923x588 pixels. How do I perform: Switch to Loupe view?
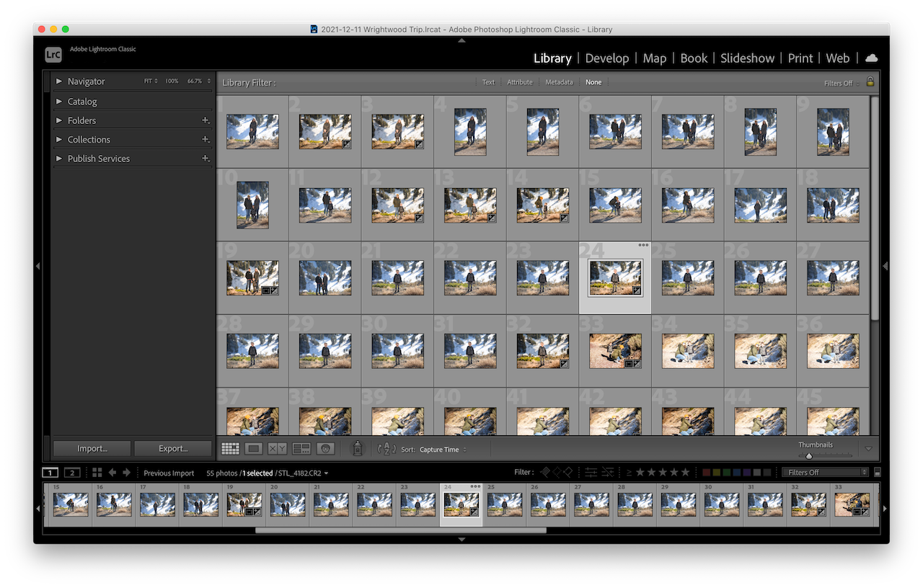pos(254,449)
